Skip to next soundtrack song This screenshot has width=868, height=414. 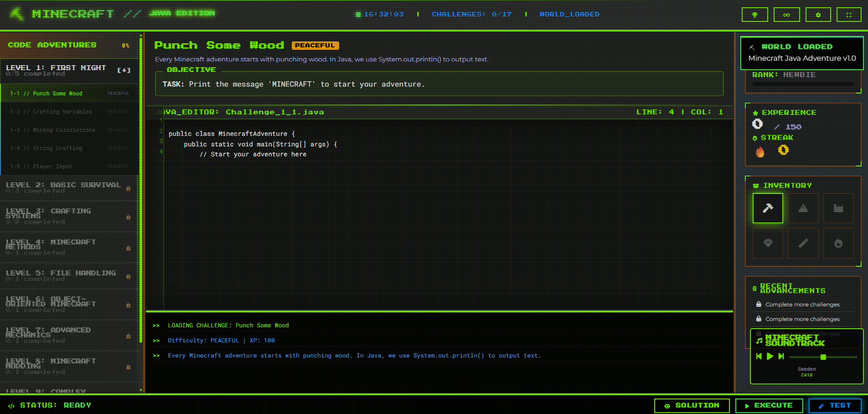click(x=781, y=356)
